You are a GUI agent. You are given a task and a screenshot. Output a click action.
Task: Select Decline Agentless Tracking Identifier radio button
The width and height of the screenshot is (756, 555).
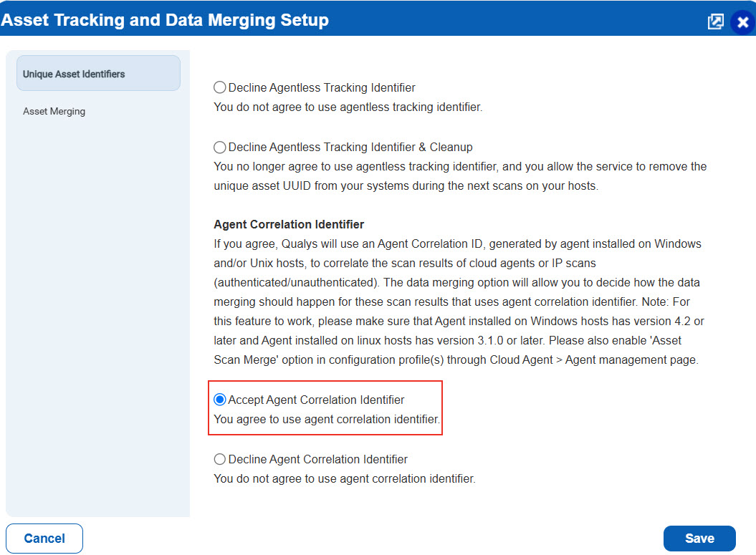point(220,88)
